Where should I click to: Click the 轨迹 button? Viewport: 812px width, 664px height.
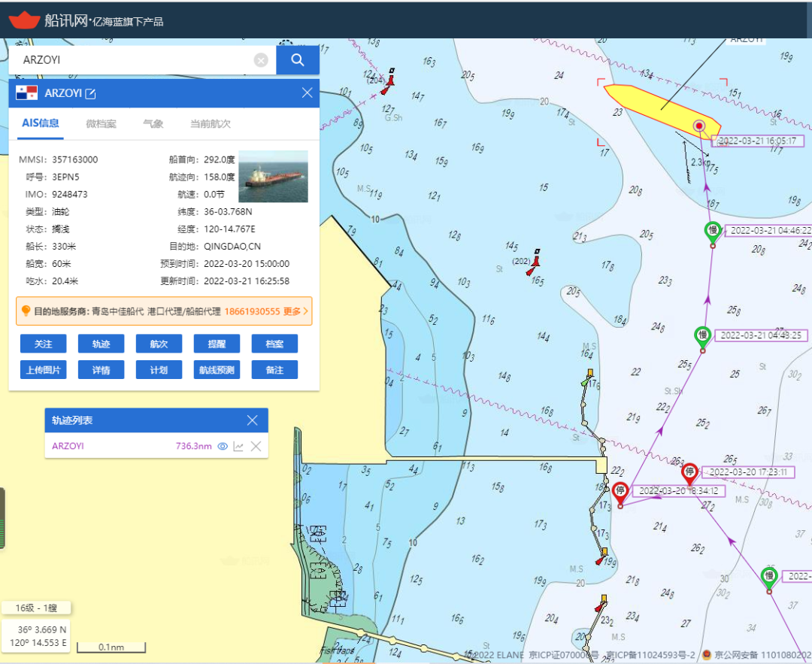[101, 344]
